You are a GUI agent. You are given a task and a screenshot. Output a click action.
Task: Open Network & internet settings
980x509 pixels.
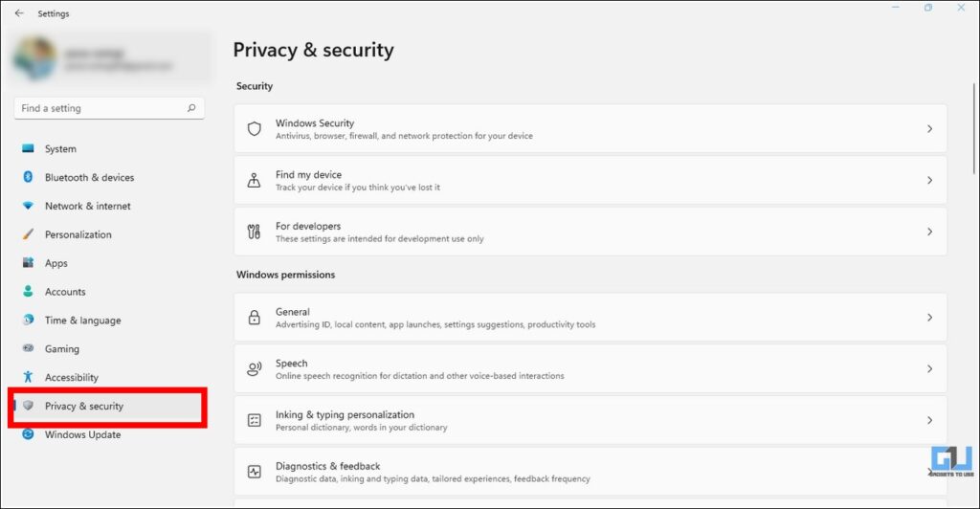click(87, 206)
